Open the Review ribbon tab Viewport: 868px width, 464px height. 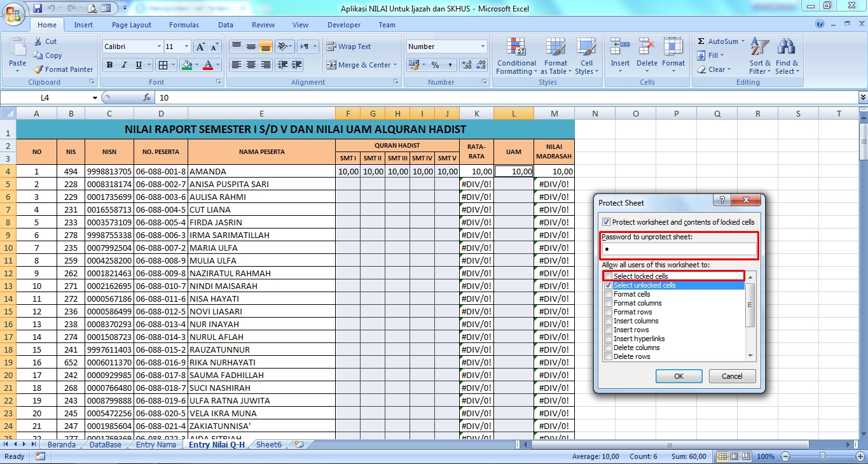(x=263, y=25)
